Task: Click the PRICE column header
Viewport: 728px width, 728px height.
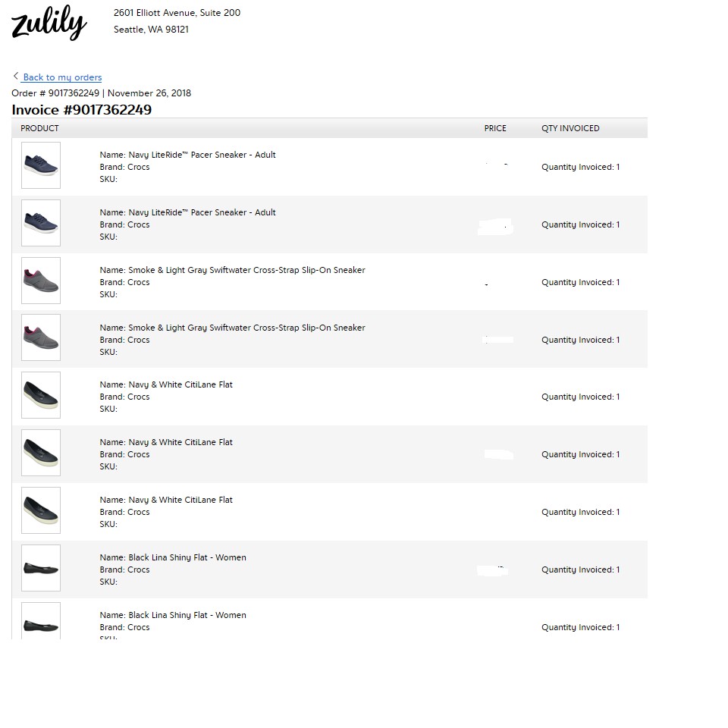Action: [x=495, y=128]
